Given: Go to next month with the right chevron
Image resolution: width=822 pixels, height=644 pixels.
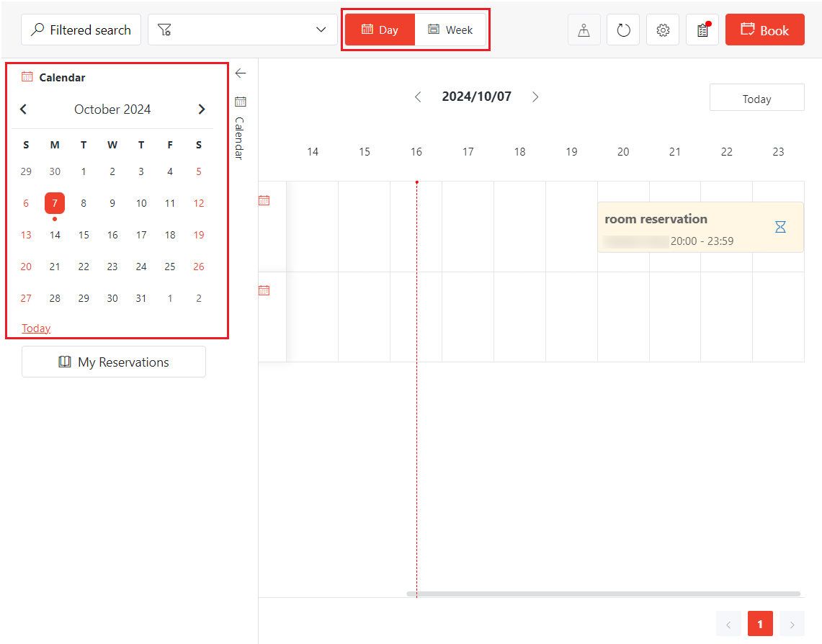Looking at the screenshot, I should 202,109.
